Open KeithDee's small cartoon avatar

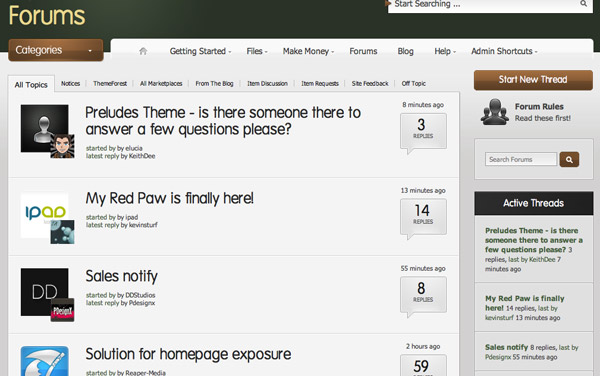(62, 146)
